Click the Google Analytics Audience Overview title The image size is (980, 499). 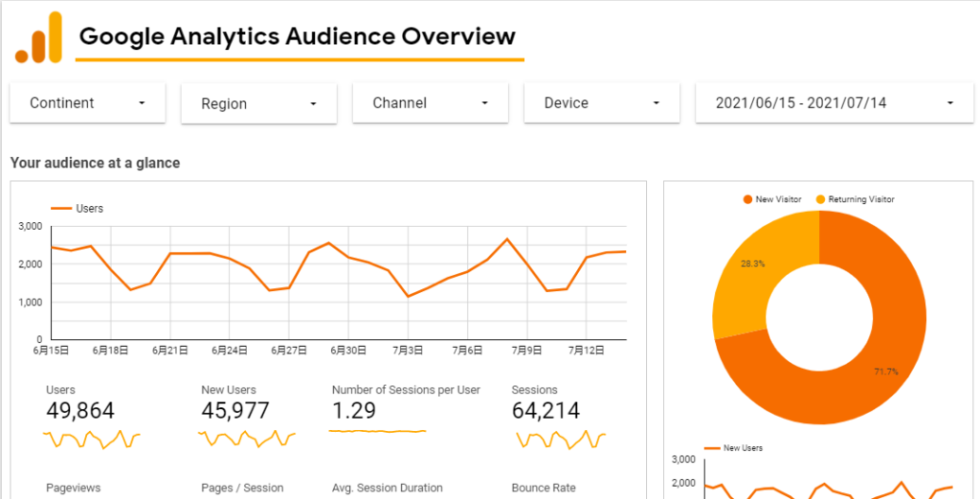point(298,36)
